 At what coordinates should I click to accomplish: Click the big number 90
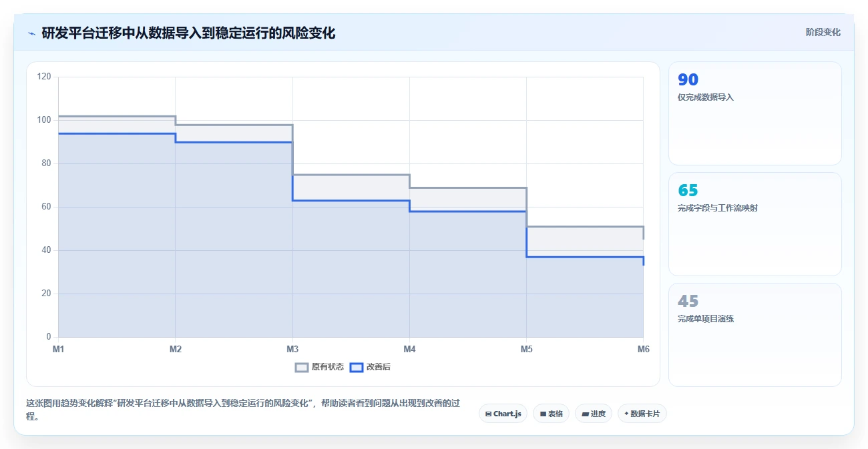[x=688, y=80]
